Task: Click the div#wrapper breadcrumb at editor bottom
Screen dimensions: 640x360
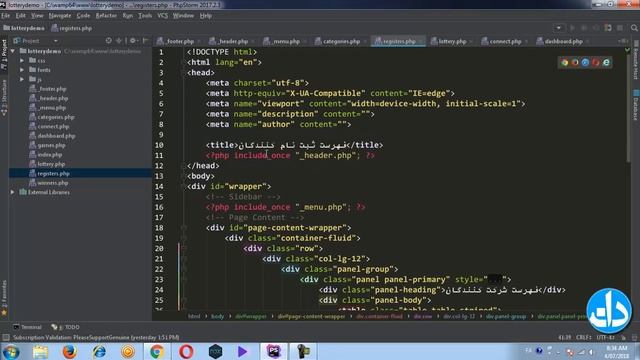Action: tap(251, 316)
